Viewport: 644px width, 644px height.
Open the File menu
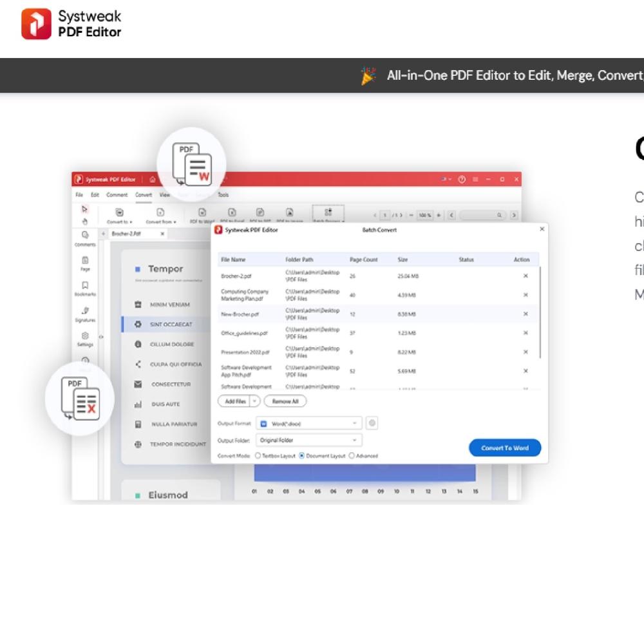[79, 194]
